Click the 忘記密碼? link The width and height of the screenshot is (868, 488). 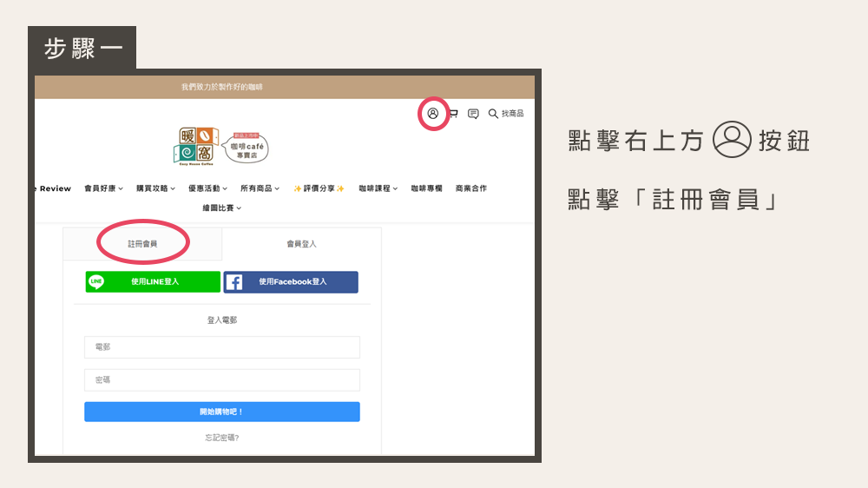(x=222, y=438)
